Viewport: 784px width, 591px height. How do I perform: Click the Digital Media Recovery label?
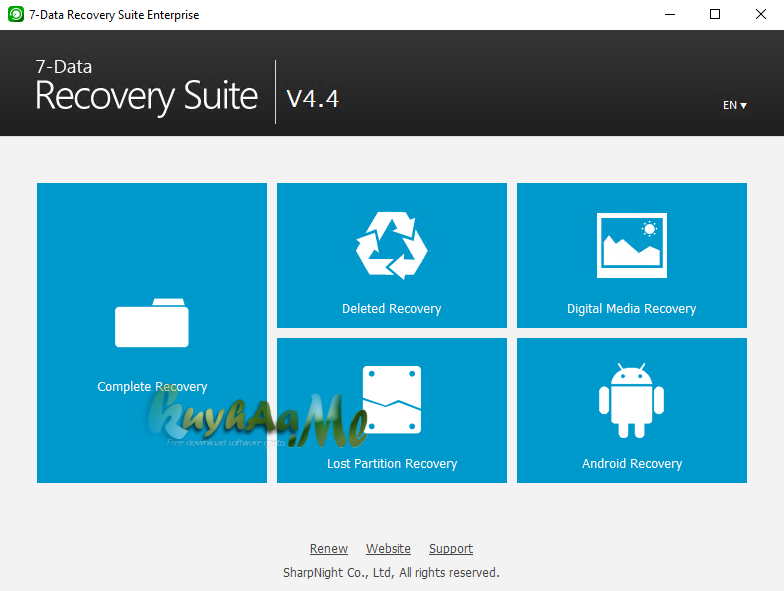point(632,308)
